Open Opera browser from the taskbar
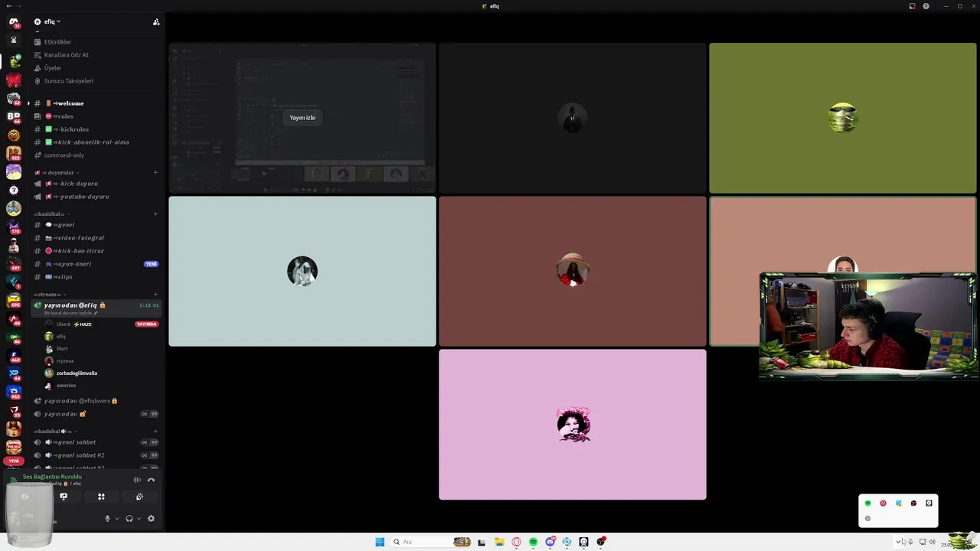 (x=516, y=542)
